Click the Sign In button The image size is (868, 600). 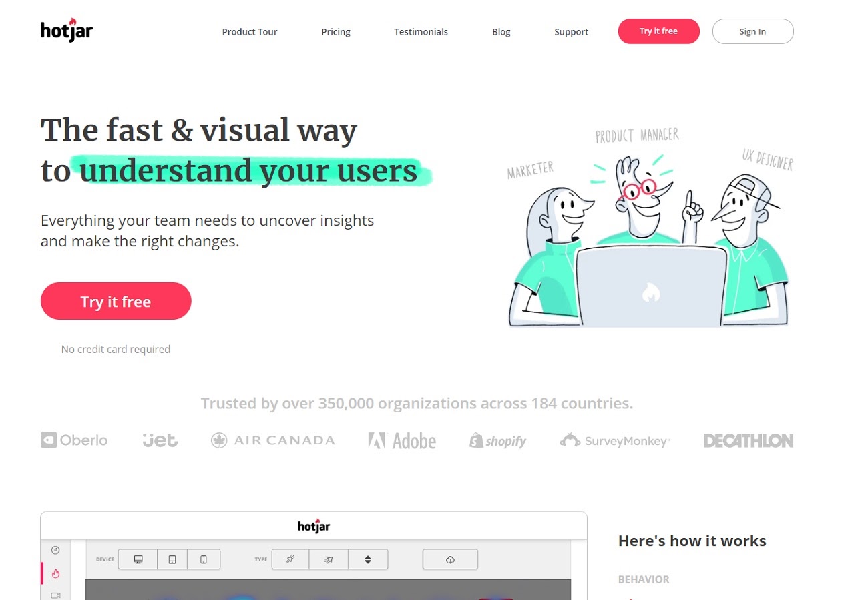[x=753, y=31]
